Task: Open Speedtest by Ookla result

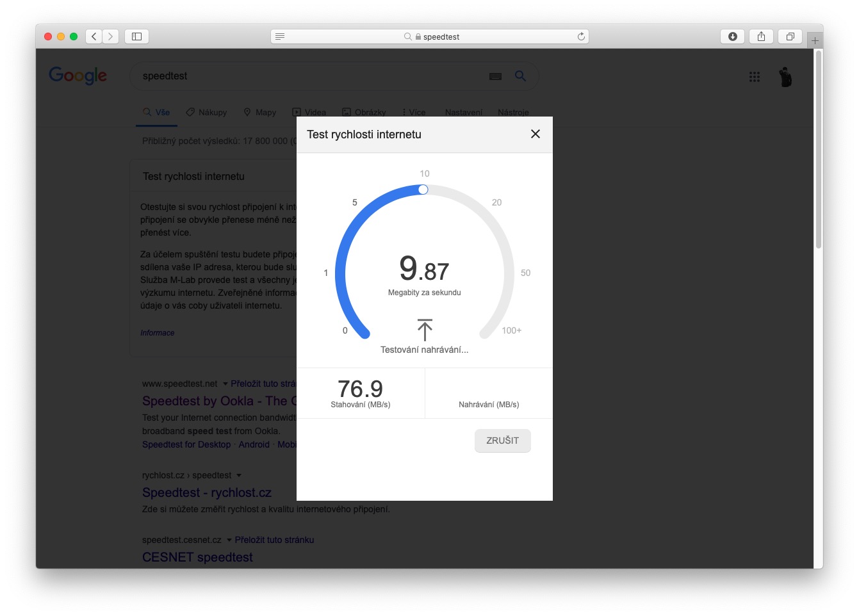Action: coord(219,401)
